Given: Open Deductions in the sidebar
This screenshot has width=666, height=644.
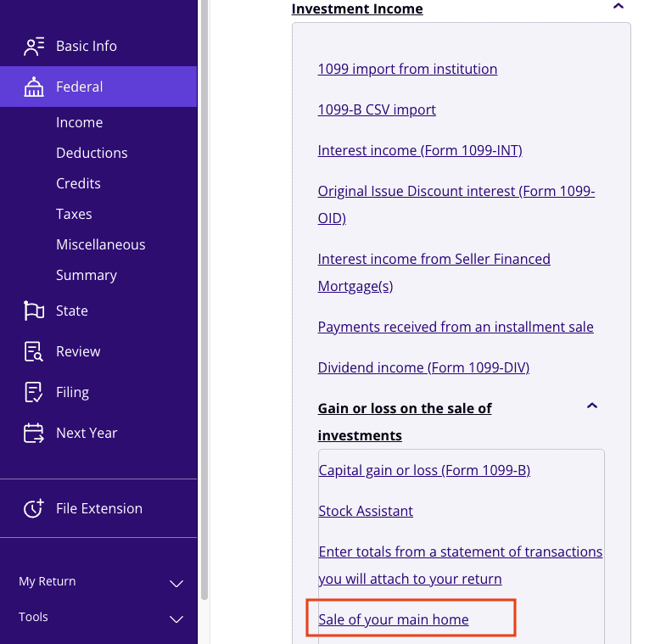Looking at the screenshot, I should [92, 153].
